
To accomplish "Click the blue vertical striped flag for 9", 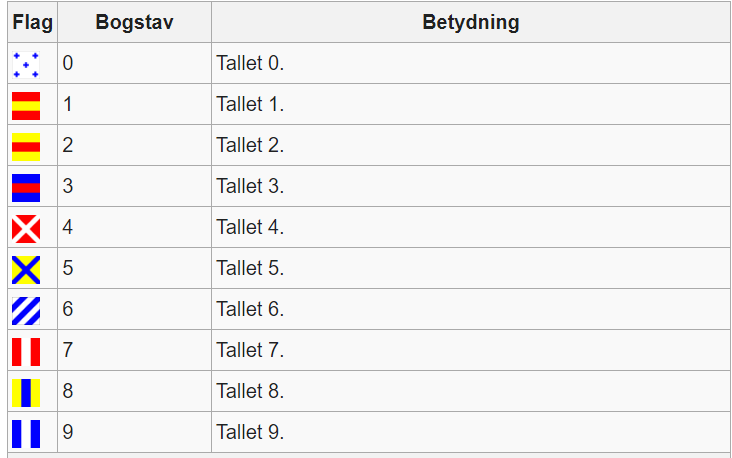I will tap(26, 434).
